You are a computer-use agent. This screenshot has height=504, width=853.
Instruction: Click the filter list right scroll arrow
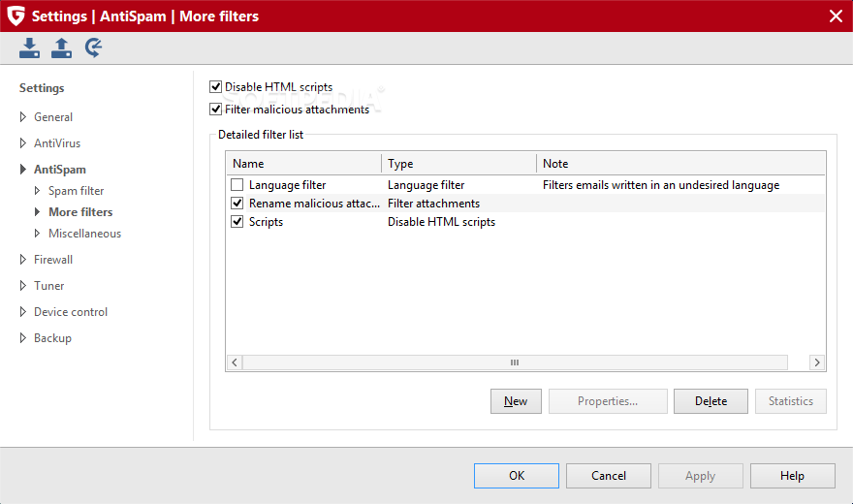click(816, 362)
